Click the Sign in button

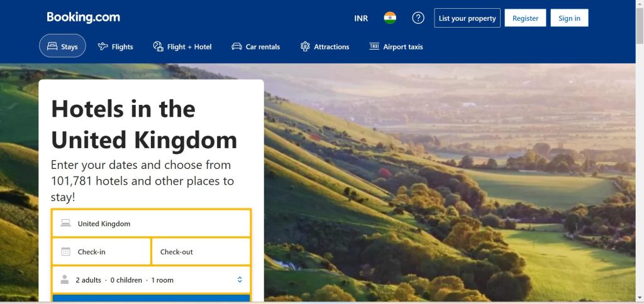[x=569, y=18]
